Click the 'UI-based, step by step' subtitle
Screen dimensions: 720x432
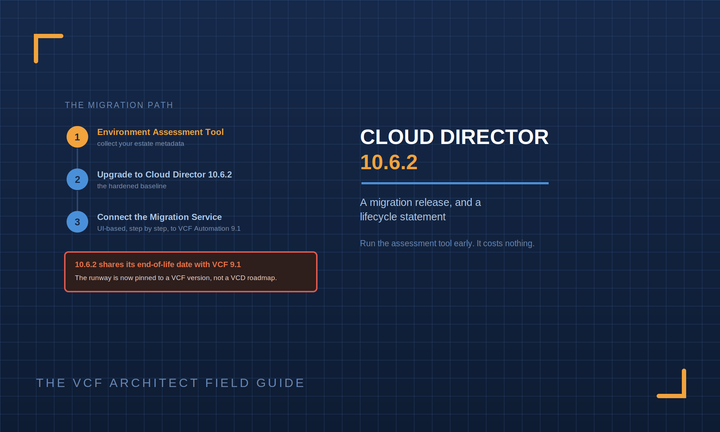pyautogui.click(x=169, y=229)
